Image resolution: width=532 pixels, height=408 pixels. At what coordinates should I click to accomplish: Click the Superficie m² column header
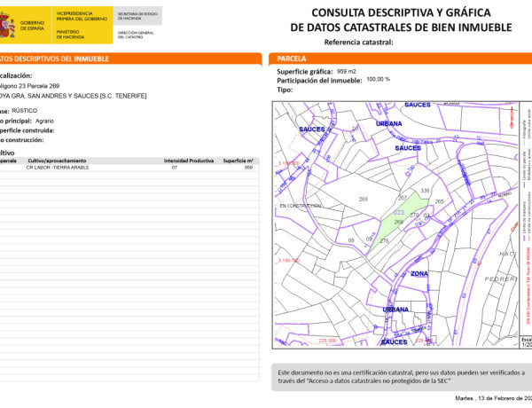[x=238, y=161]
